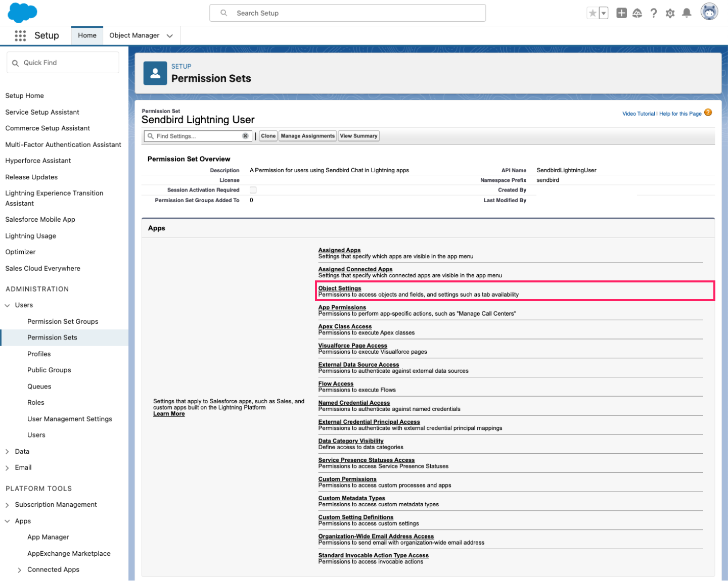Open Roles in the sidebar
Viewport: 728px width, 581px height.
(36, 403)
